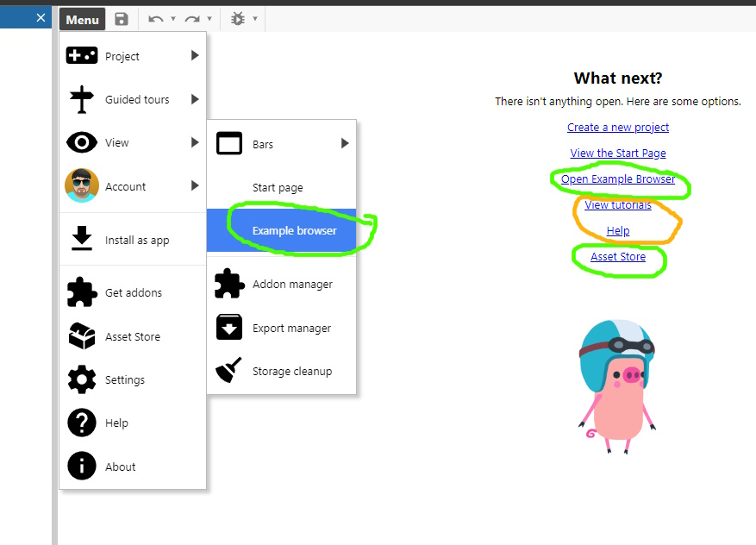
Task: Expand the Account submenu arrow
Action: (x=194, y=185)
